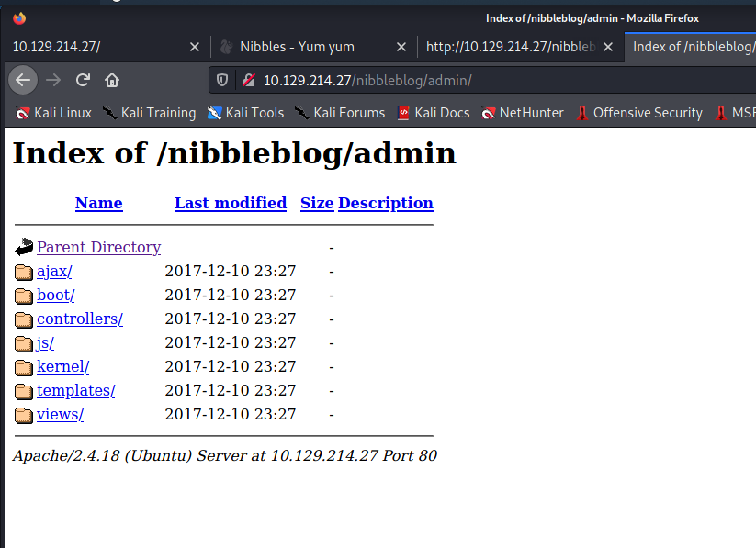
Task: Sort listing by Last modified
Action: pos(230,203)
